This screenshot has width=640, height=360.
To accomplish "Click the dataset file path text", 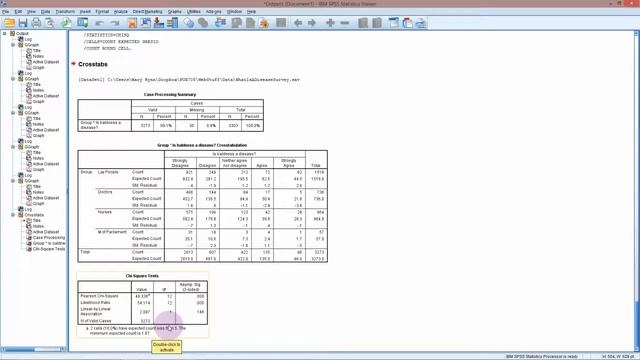I will 189,80.
